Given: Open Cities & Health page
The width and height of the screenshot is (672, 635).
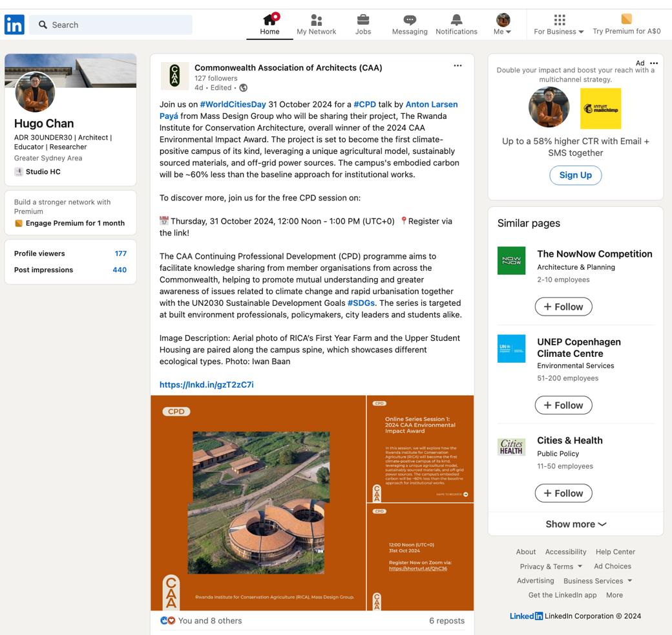Looking at the screenshot, I should point(569,440).
